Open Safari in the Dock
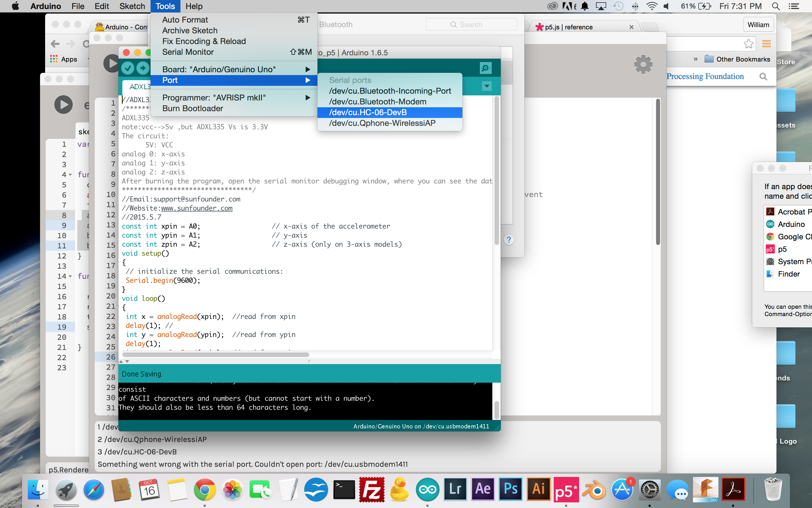Screen dimensions: 812x508 point(94,489)
